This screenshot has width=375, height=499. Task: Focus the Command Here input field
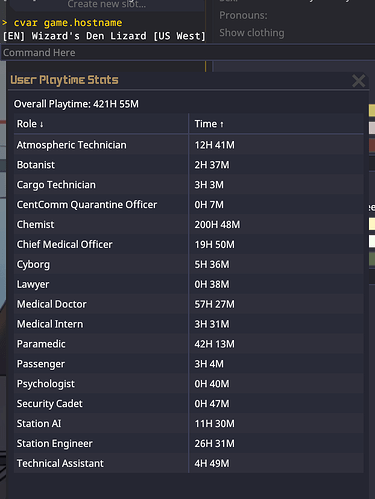tap(187, 53)
